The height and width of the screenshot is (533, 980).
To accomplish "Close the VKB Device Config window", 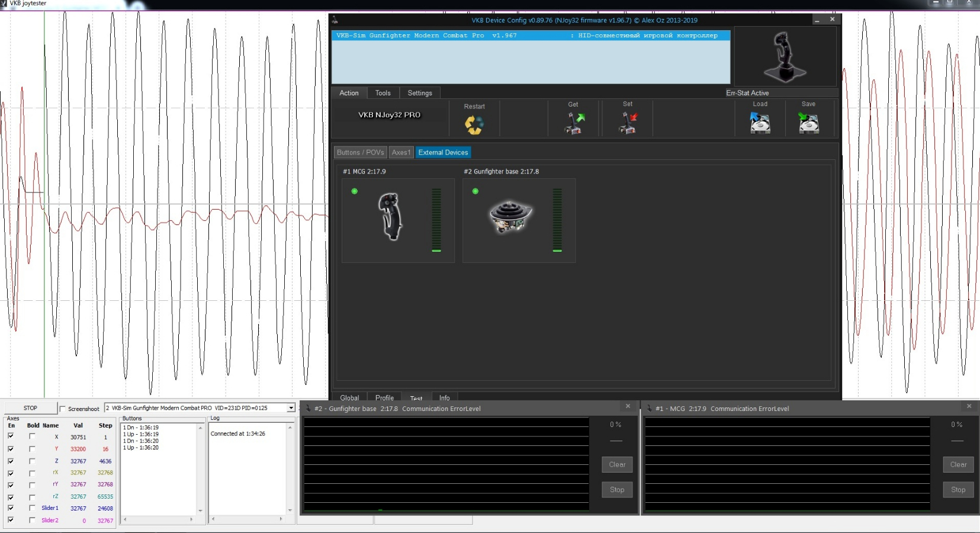I will click(832, 20).
